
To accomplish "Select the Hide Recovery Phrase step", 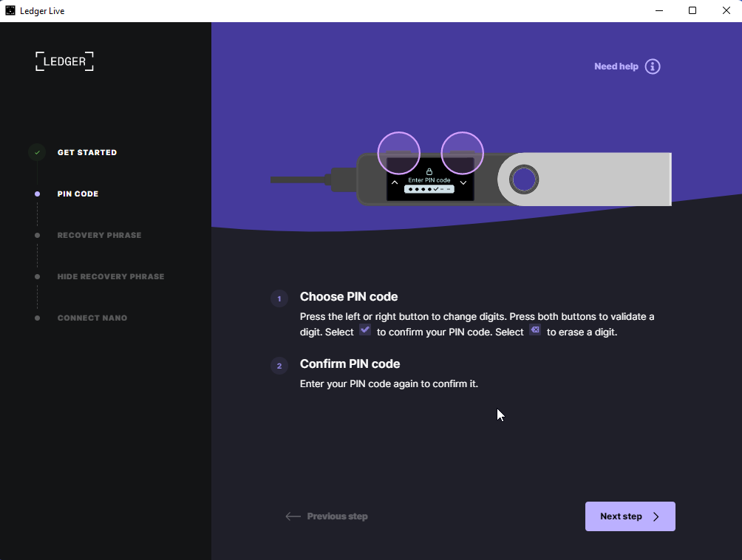I will coord(111,276).
